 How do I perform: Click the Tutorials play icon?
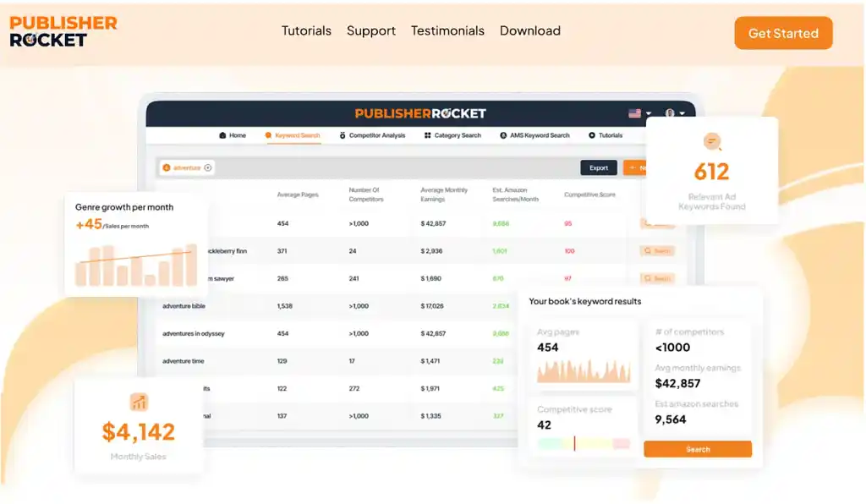point(591,135)
